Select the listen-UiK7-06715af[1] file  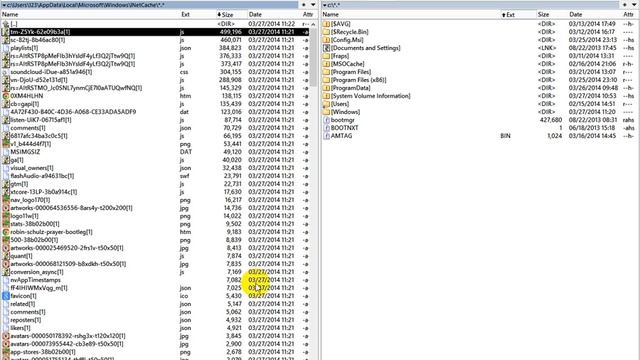[x=155, y=120]
